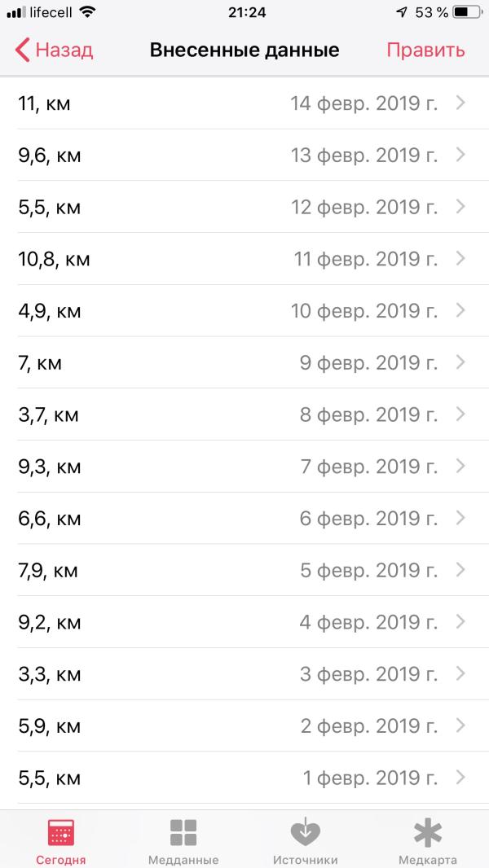Screen dimensions: 489x868
Task: Expand the 10 февр. 2019 entry chevron
Action: point(460,310)
